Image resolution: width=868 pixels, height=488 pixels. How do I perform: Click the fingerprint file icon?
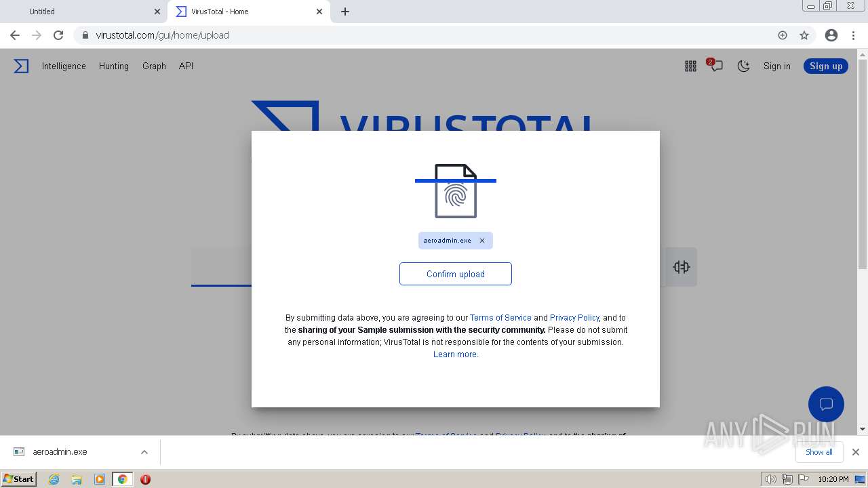[x=456, y=191]
